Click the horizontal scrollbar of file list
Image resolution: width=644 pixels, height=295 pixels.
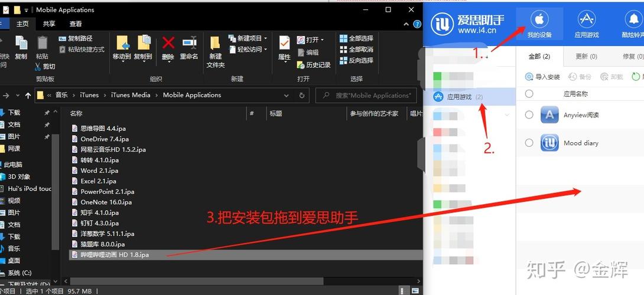[197, 281]
